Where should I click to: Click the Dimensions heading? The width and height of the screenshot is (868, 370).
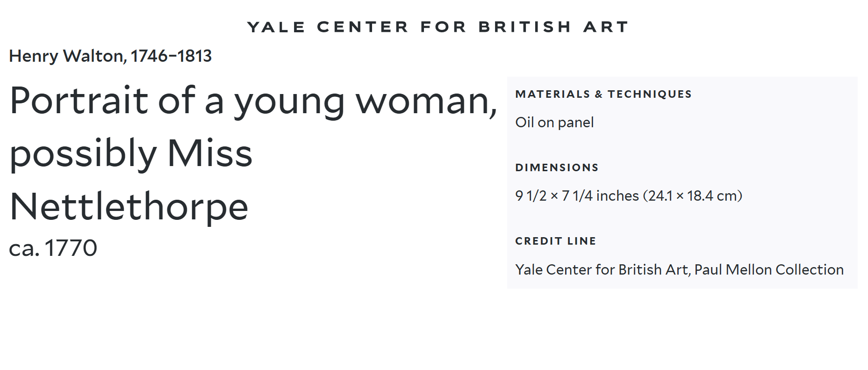coord(557,167)
